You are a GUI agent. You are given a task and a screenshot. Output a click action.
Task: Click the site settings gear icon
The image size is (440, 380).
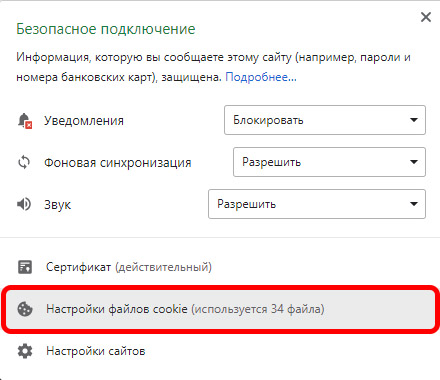click(x=25, y=351)
